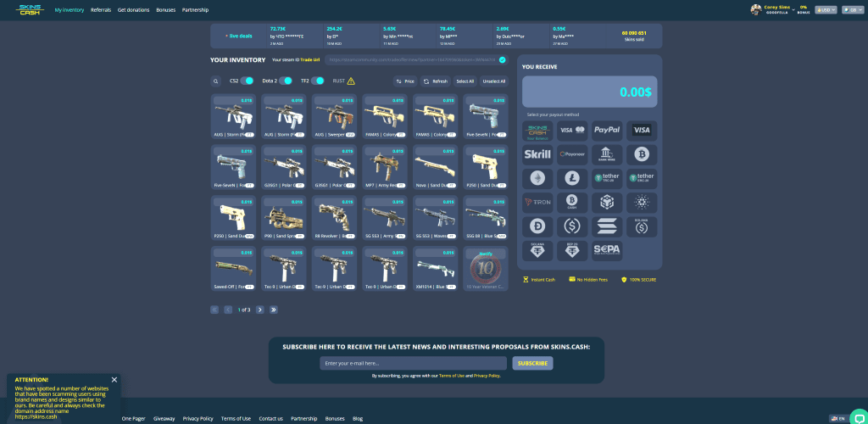Click Unselect All items
868x424 pixels.
pyautogui.click(x=494, y=81)
